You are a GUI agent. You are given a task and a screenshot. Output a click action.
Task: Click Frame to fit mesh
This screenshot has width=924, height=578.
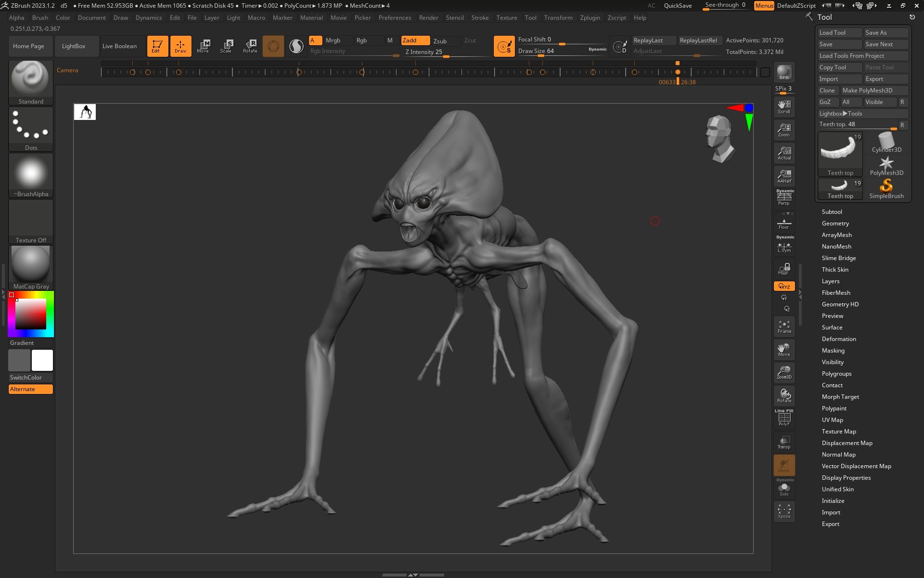click(784, 327)
